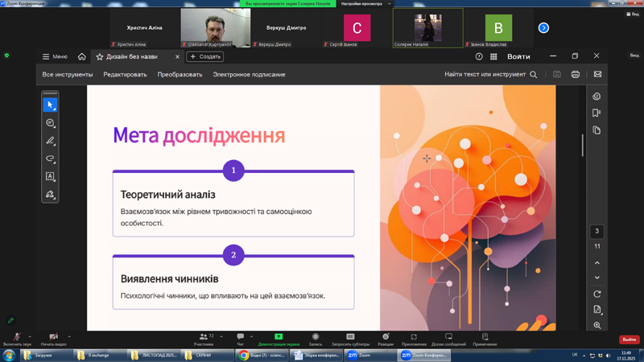This screenshot has height=362, width=644.
Task: Click the rotate page icon
Action: click(597, 294)
